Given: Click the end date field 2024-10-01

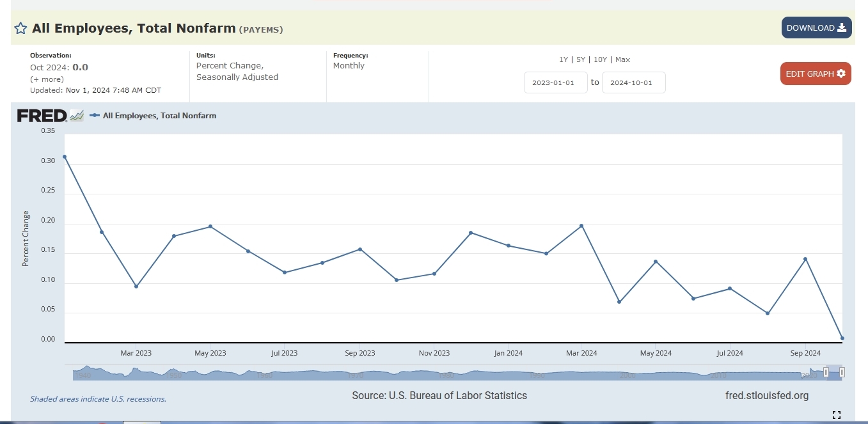Looking at the screenshot, I should tap(633, 82).
